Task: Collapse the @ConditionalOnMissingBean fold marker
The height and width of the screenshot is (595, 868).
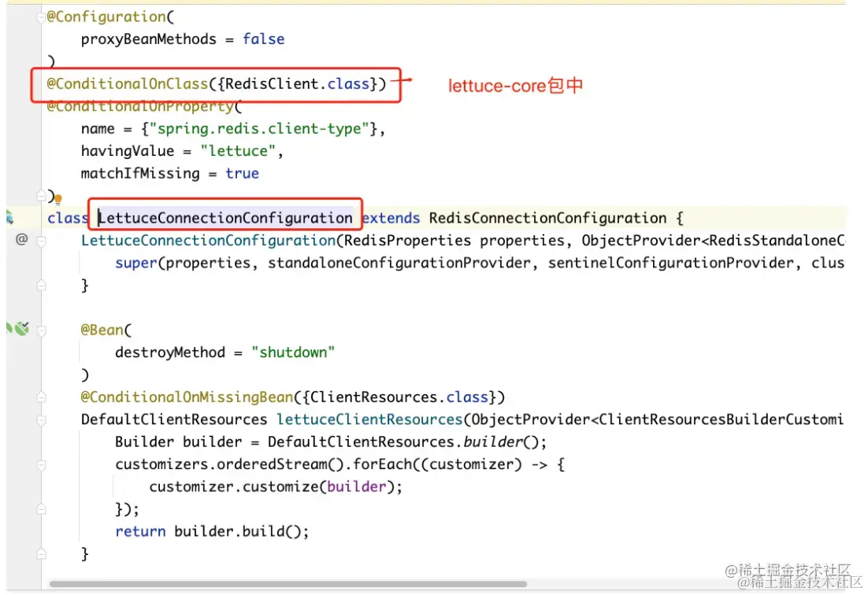Action: click(41, 397)
